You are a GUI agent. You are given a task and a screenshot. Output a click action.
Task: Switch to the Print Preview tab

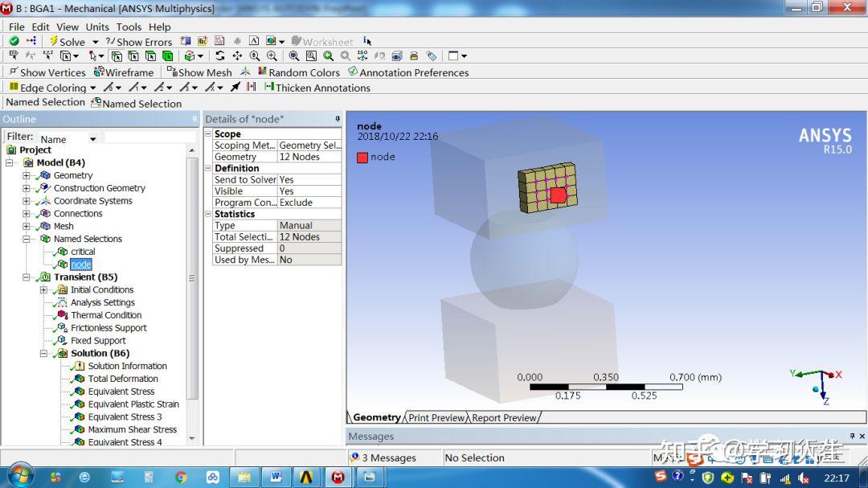[x=436, y=417]
